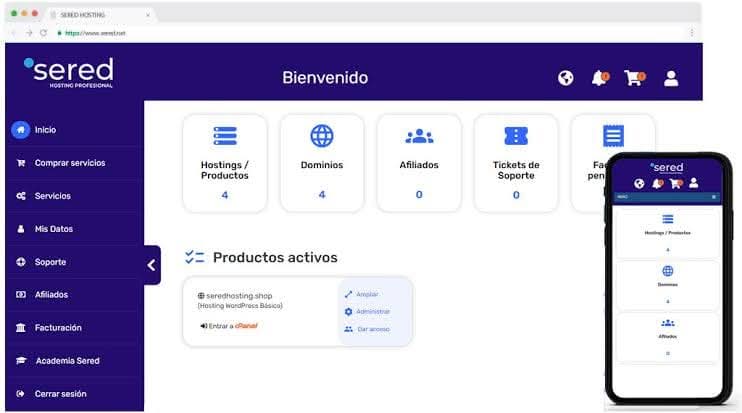Click the Servicios gears icon in sidebar
The height and width of the screenshot is (413, 742).
tap(21, 196)
